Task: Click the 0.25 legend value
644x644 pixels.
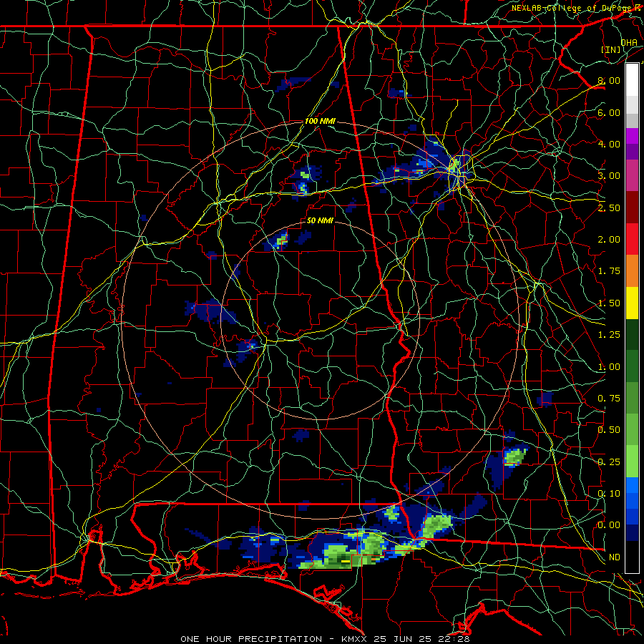Action: [609, 462]
